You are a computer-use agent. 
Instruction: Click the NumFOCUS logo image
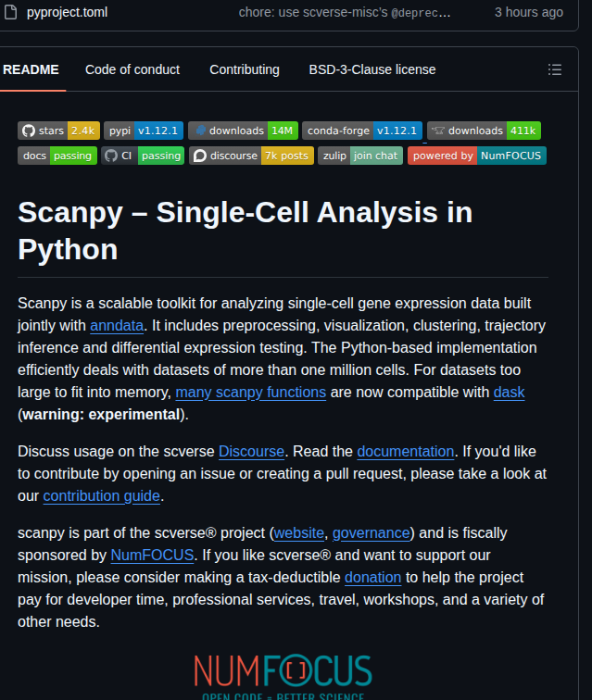(x=283, y=676)
